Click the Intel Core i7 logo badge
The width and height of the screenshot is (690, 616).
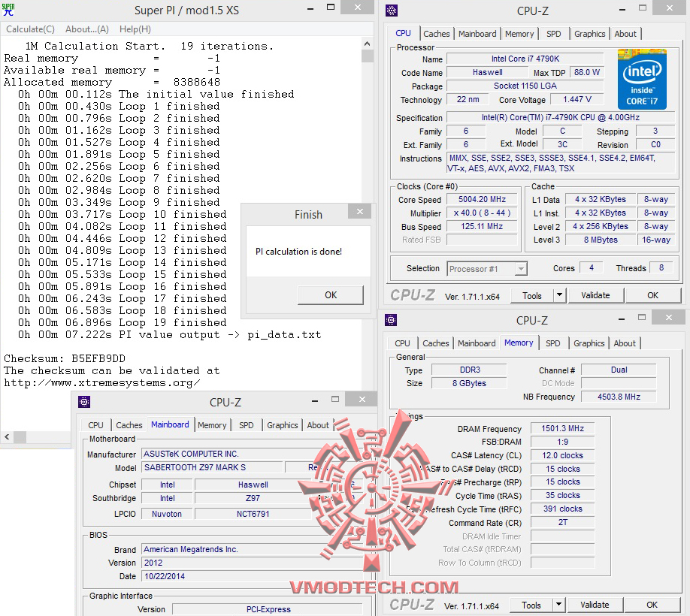[x=642, y=79]
